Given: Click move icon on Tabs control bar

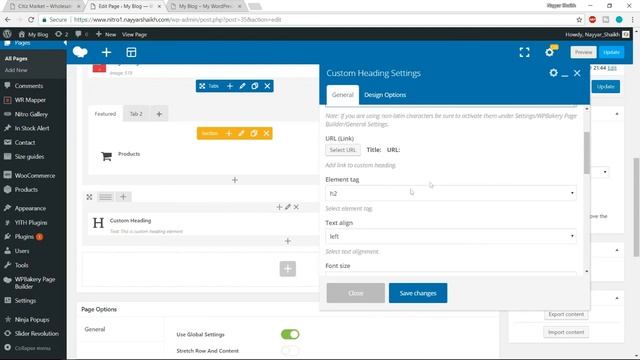Looking at the screenshot, I should 202,86.
